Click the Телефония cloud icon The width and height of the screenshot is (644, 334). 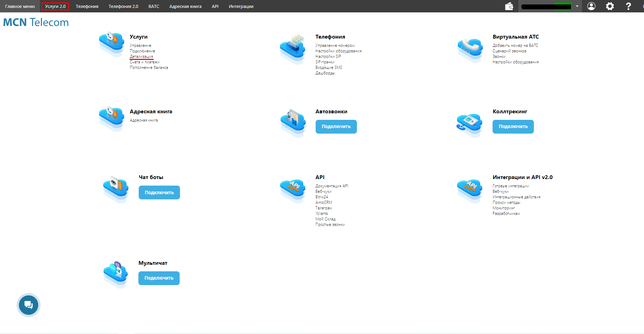[293, 49]
